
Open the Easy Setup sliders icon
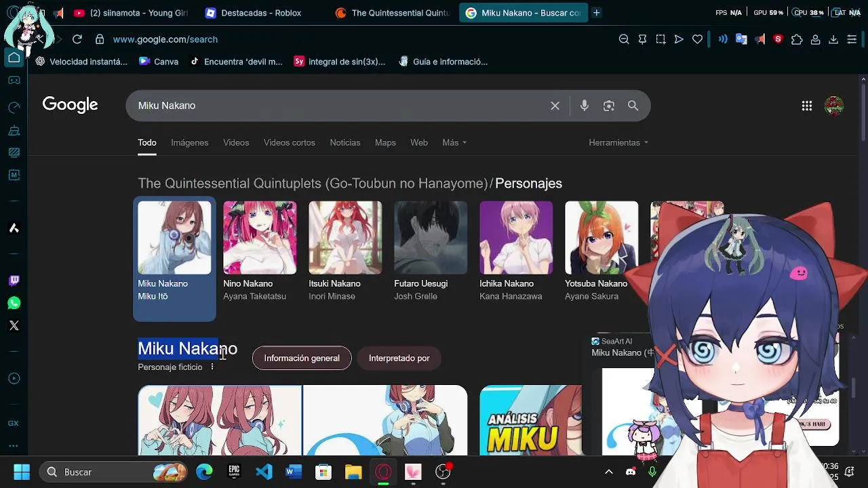click(x=852, y=39)
